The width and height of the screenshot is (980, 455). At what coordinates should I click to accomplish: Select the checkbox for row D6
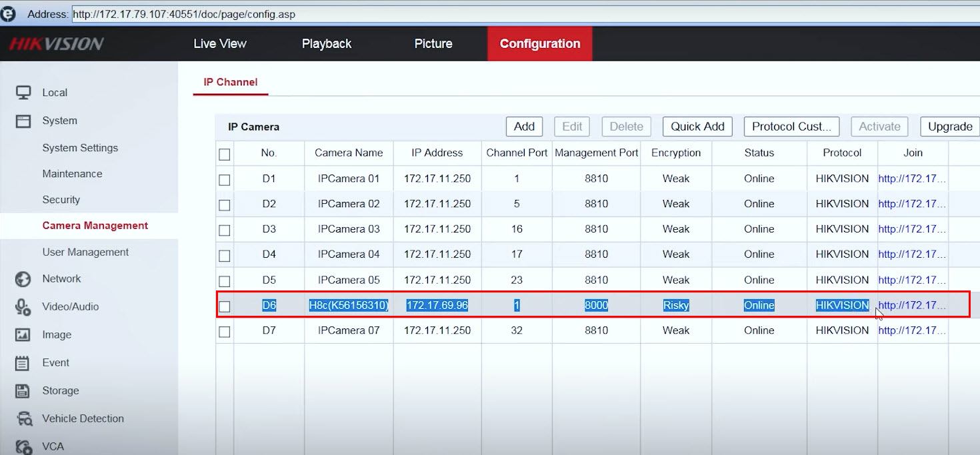click(x=225, y=306)
